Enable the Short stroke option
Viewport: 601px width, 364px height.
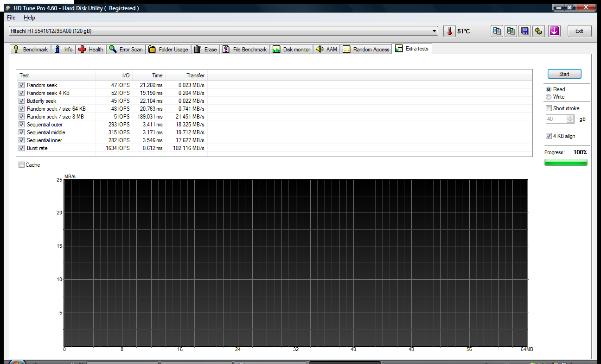(549, 108)
